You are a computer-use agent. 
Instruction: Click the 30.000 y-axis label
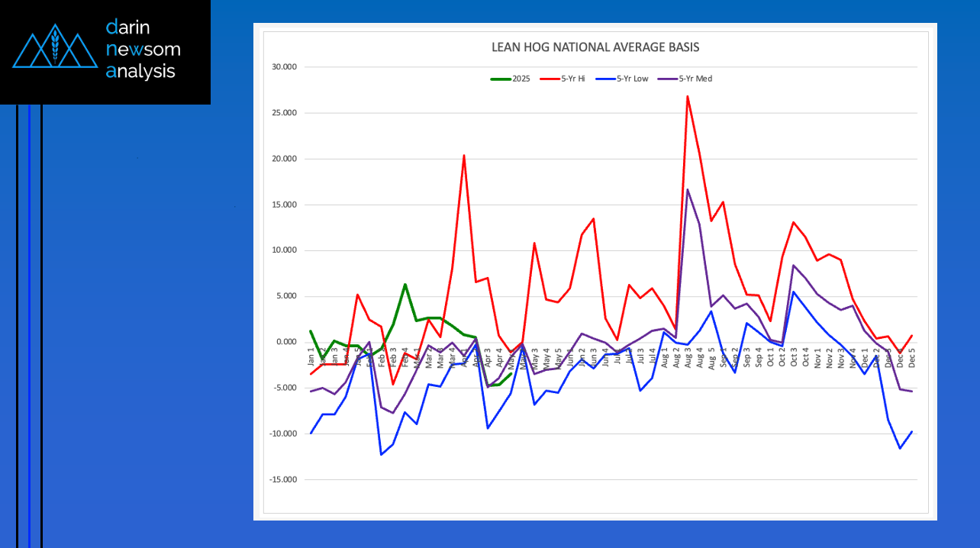[x=285, y=67]
